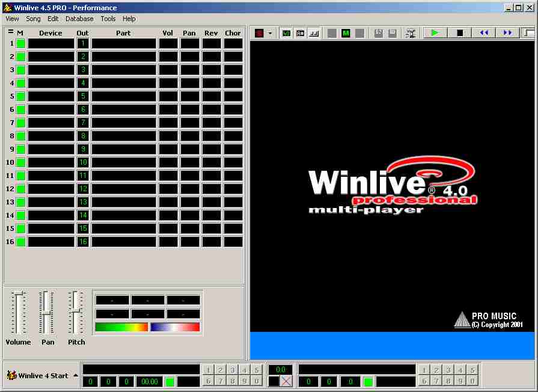Click the 'A#' key transpose icon
Viewport: 538px width, 392px height.
pyautogui.click(x=300, y=33)
